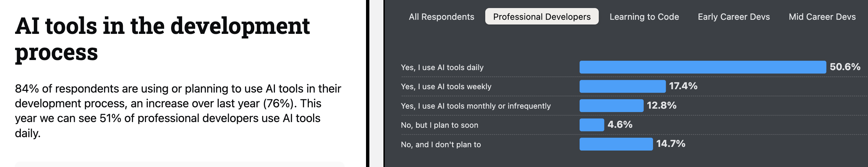Viewport: 868px width, 167px height.
Task: Select the Professional Developers tab
Action: point(541,16)
